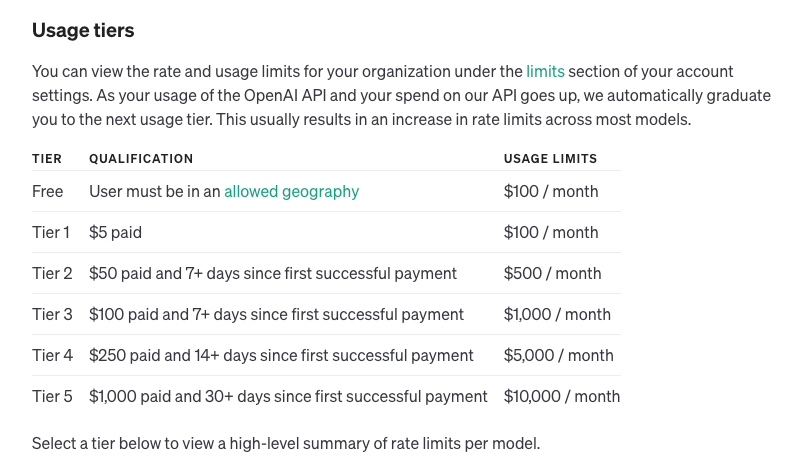The height and width of the screenshot is (471, 808).
Task: Click the USAGE LIMITS column header
Action: pos(550,158)
